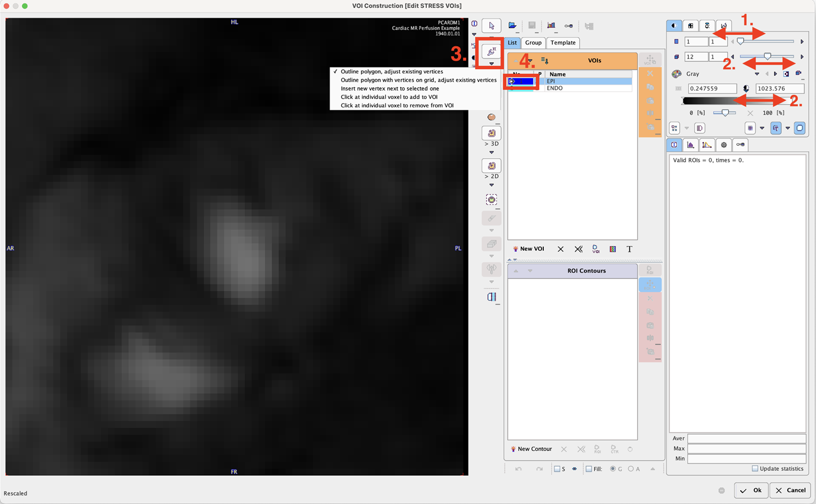Open the load VOI folder icon
The width and height of the screenshot is (816, 504).
tap(512, 26)
